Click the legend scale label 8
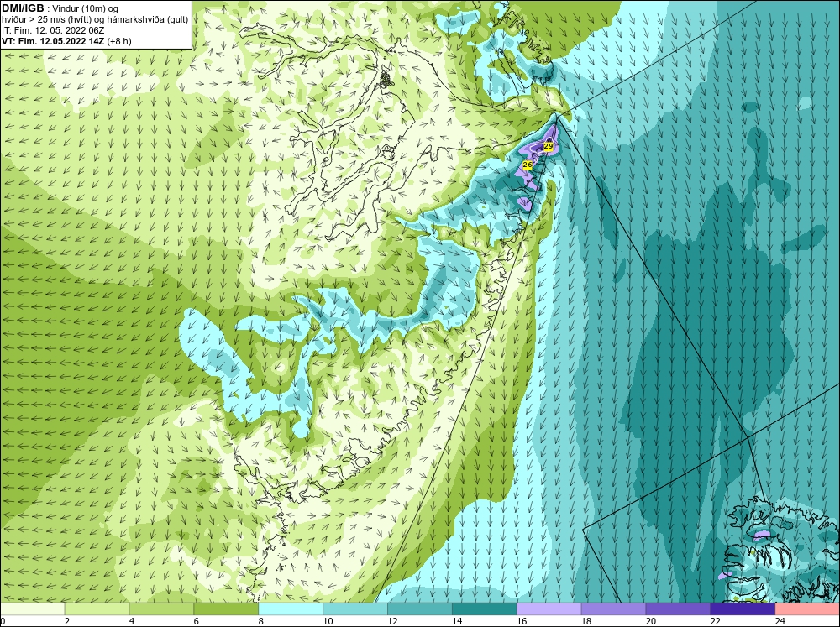Viewport: 840px width, 627px height. [x=261, y=621]
